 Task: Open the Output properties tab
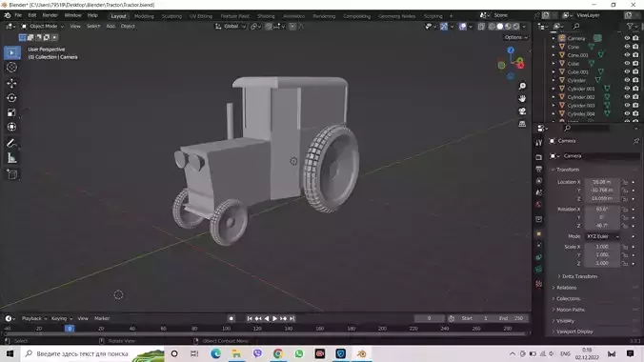pyautogui.click(x=539, y=169)
